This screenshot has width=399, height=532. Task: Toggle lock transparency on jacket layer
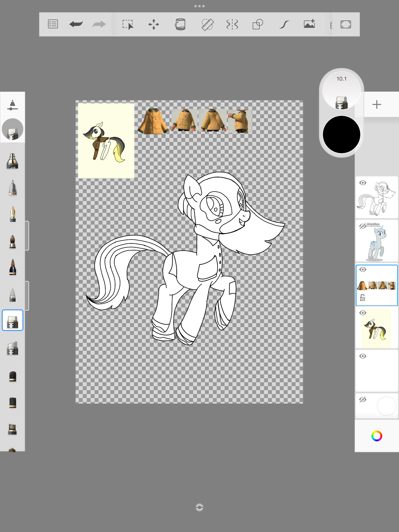(363, 298)
